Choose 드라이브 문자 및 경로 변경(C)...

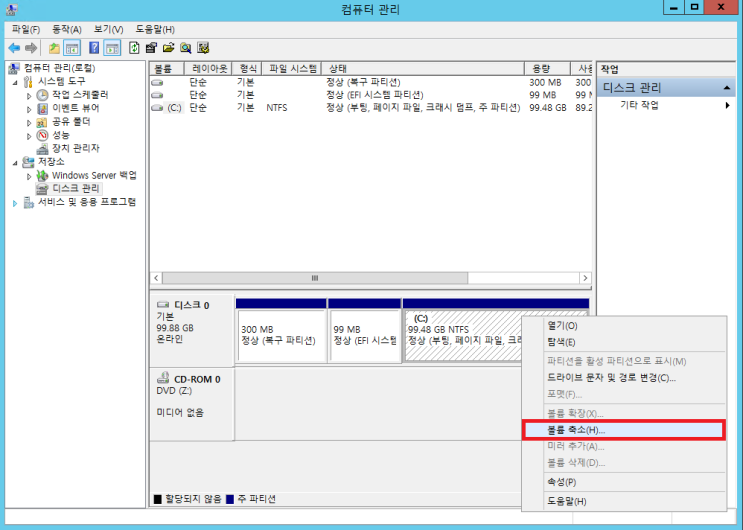click(x=624, y=378)
